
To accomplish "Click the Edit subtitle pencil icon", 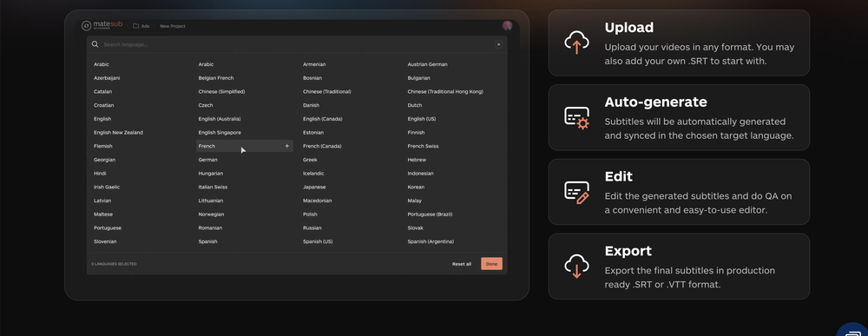I will coord(576,192).
